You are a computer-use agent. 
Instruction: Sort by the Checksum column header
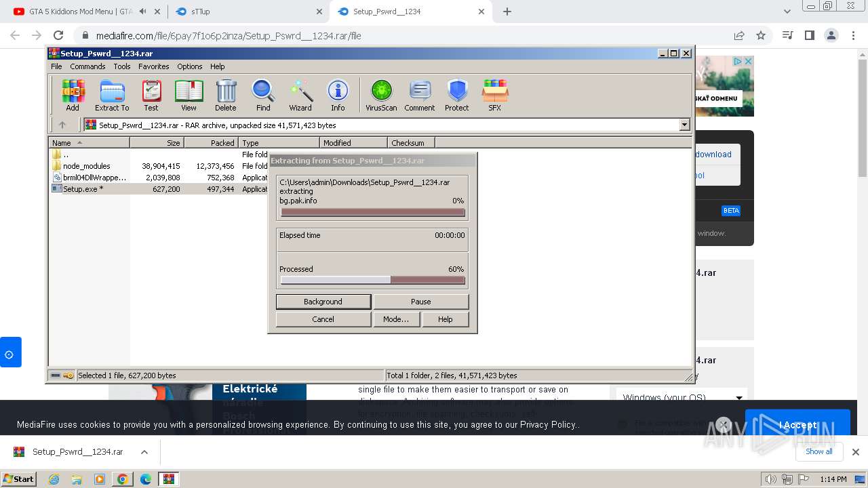point(411,142)
